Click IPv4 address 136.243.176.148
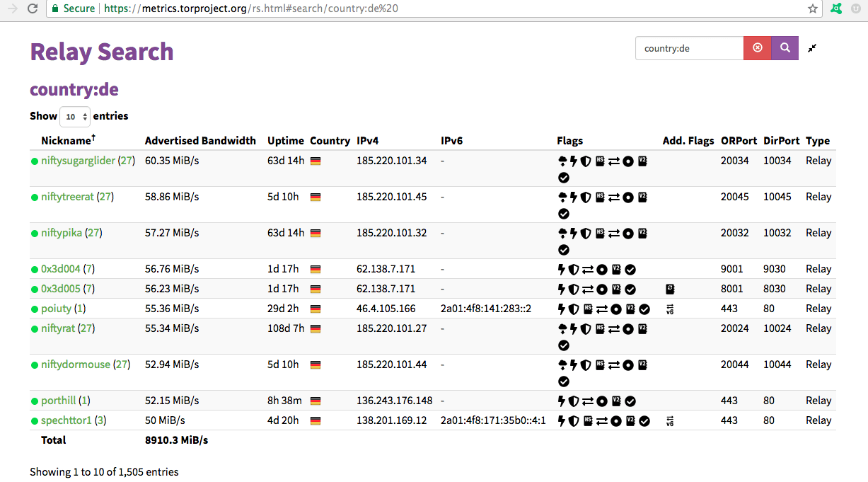 395,401
